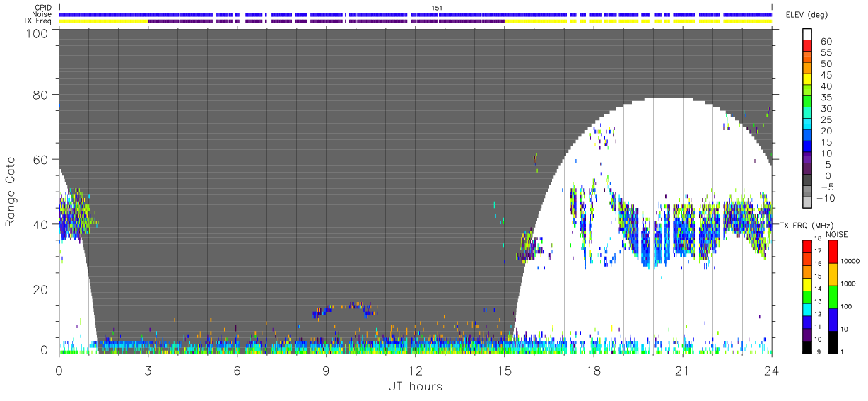
Task: Click the blue Noise bar near 12 UT
Action: [x=415, y=14]
